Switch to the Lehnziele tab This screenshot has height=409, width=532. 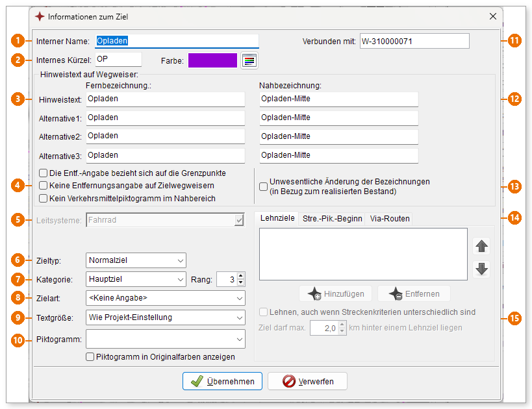277,218
